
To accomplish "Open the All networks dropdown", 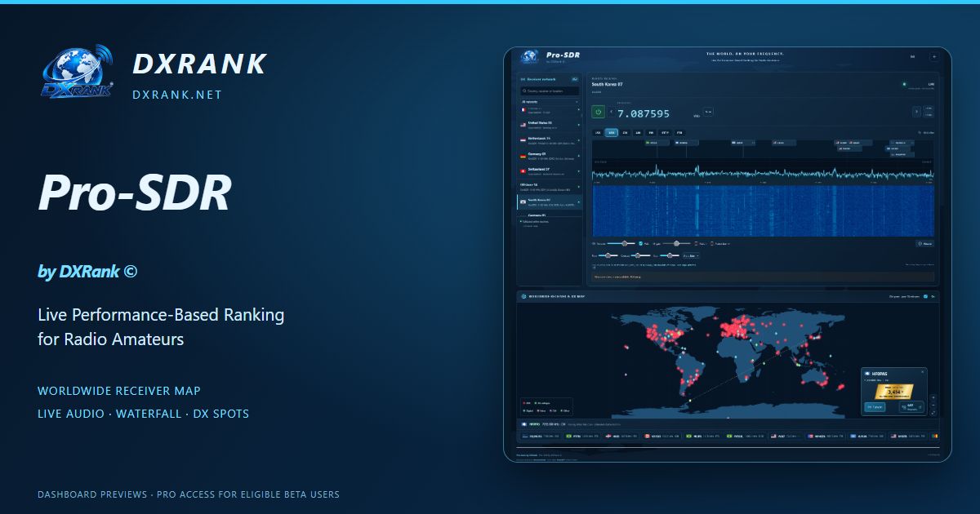I will click(x=550, y=102).
